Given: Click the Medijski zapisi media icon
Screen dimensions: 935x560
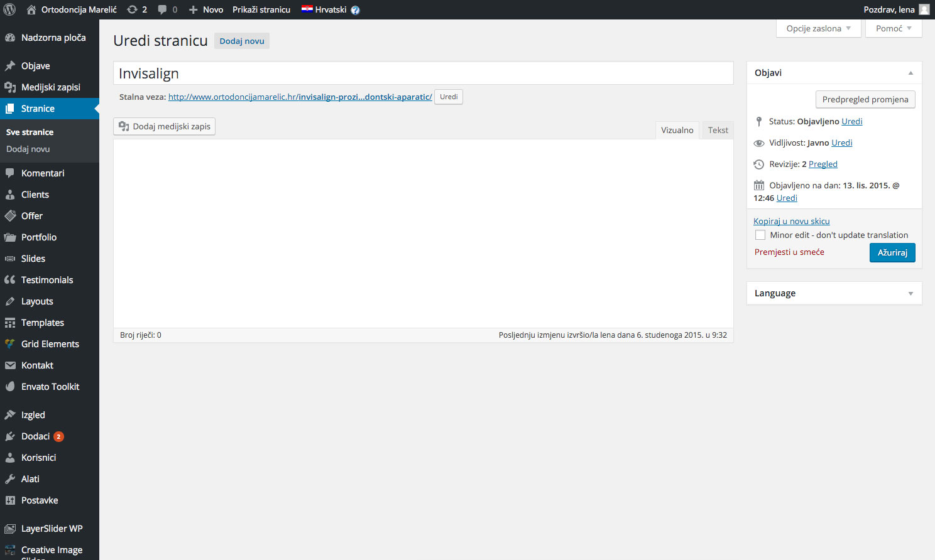Looking at the screenshot, I should [x=10, y=87].
